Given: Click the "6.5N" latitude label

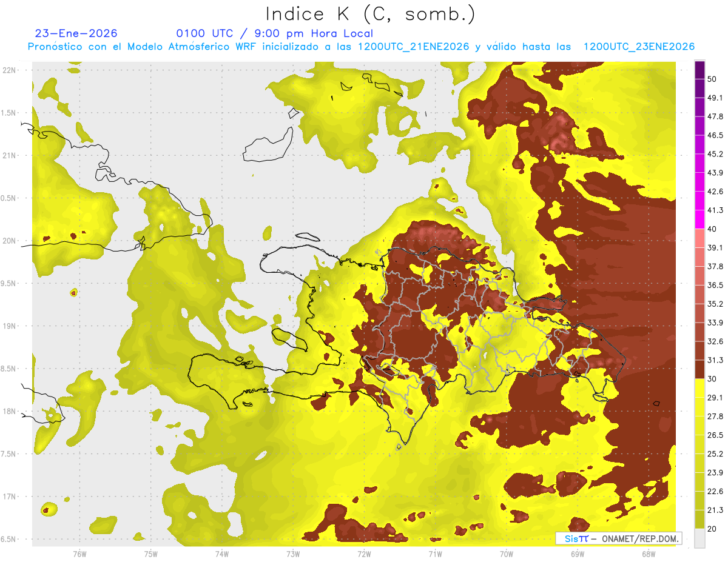Looking at the screenshot, I should (9, 540).
